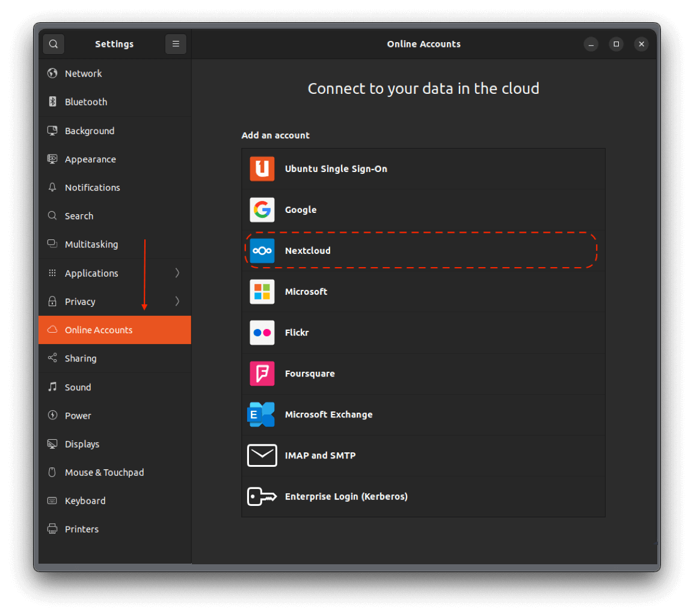Image resolution: width=694 pixels, height=616 pixels.
Task: Expand the Applications section
Action: 176,273
